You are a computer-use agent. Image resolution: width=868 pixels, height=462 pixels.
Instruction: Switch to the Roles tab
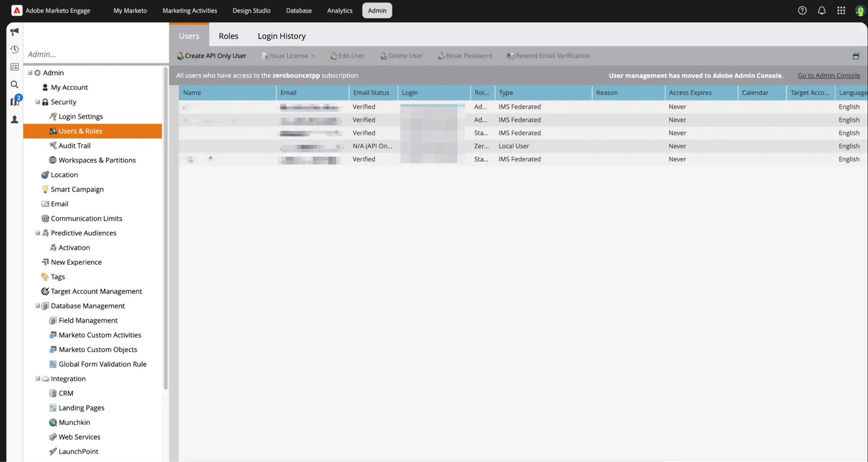point(228,36)
